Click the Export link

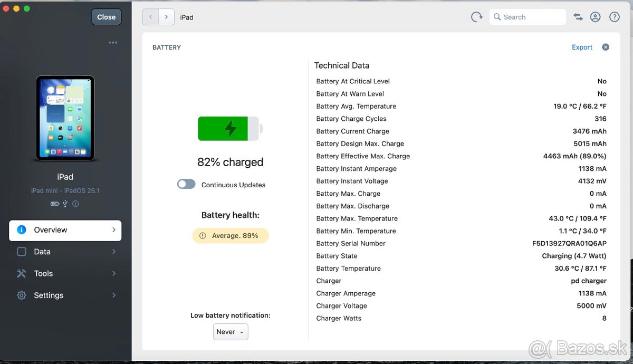point(582,47)
